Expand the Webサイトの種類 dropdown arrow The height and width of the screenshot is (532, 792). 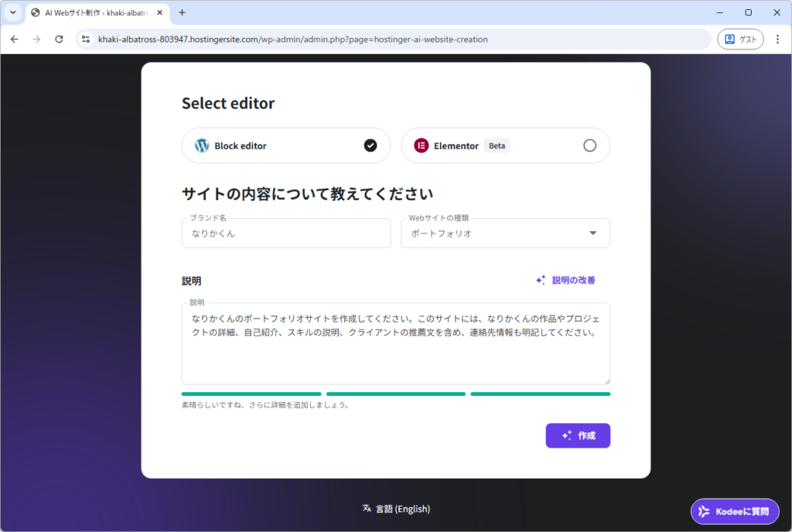[x=593, y=234]
